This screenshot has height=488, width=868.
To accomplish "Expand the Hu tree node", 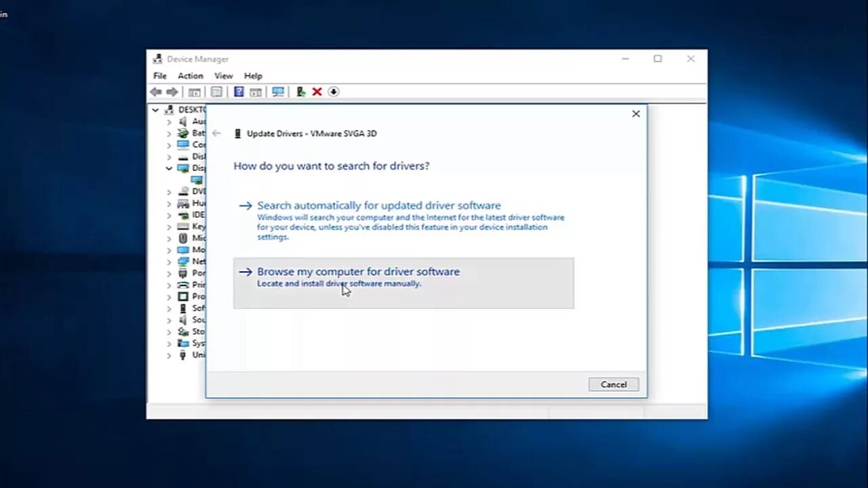I will click(x=169, y=203).
